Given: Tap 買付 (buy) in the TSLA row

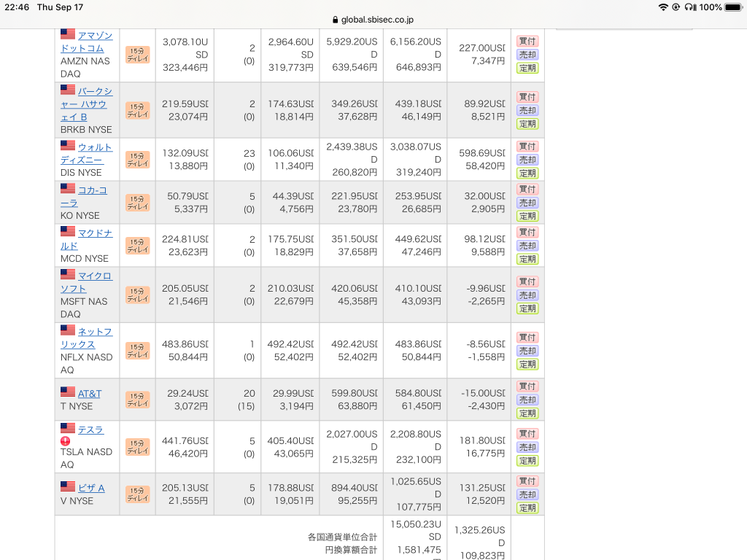Looking at the screenshot, I should point(527,433).
